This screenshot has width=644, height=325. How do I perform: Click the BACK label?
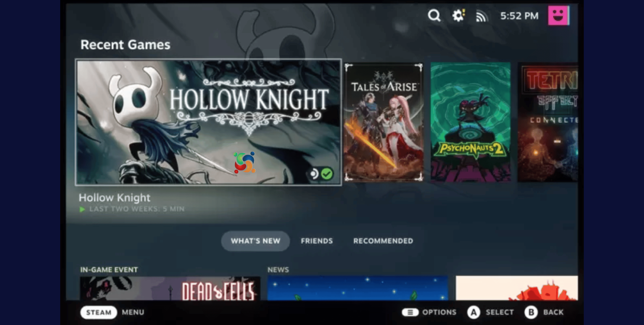click(553, 312)
